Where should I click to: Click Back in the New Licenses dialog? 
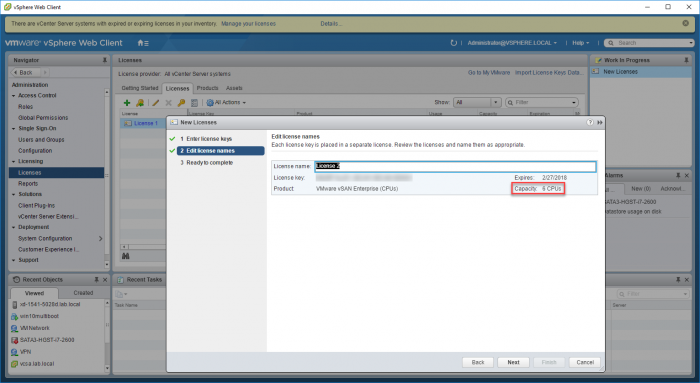(478, 362)
